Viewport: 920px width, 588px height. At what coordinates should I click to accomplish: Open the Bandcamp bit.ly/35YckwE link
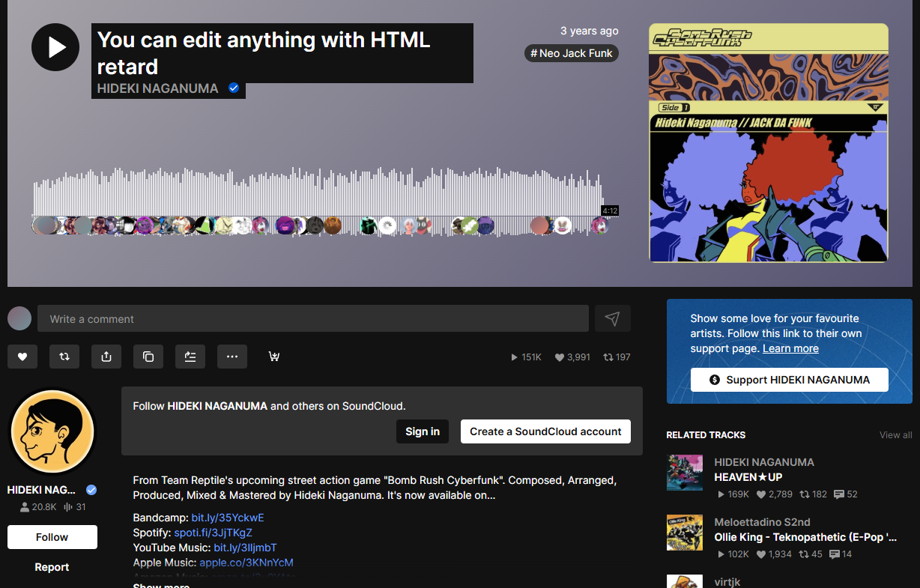[228, 518]
